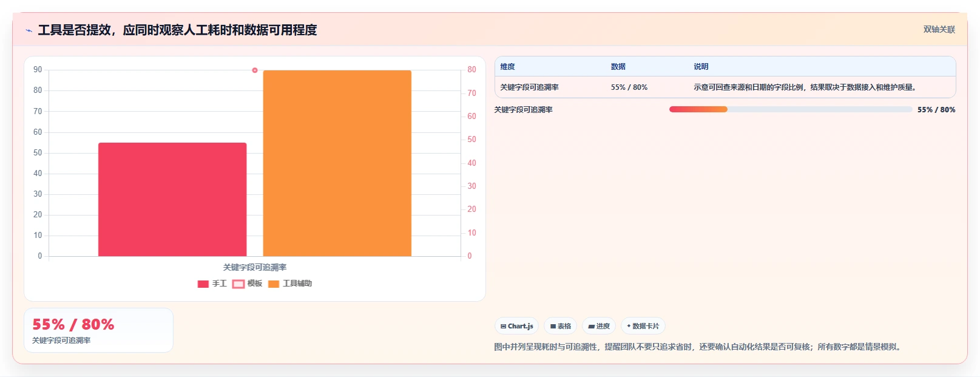The image size is (980, 377).
Task: Click the x-axis label 关键字段可追溯率
Action: 255,267
